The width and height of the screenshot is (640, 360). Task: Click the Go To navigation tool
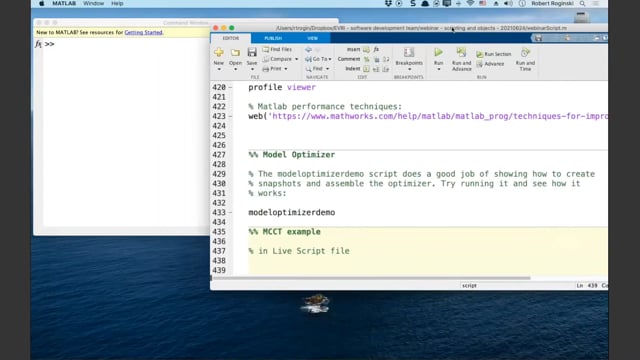pos(317,59)
